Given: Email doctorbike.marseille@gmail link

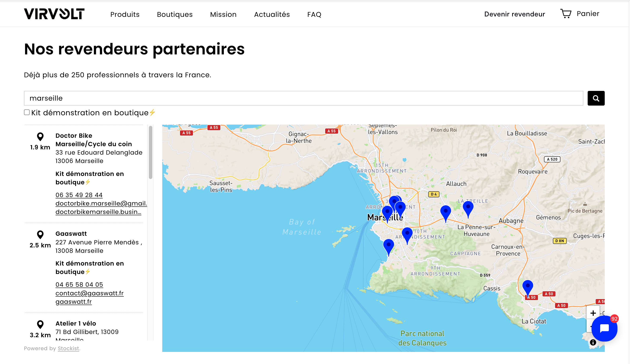Looking at the screenshot, I should click(101, 203).
